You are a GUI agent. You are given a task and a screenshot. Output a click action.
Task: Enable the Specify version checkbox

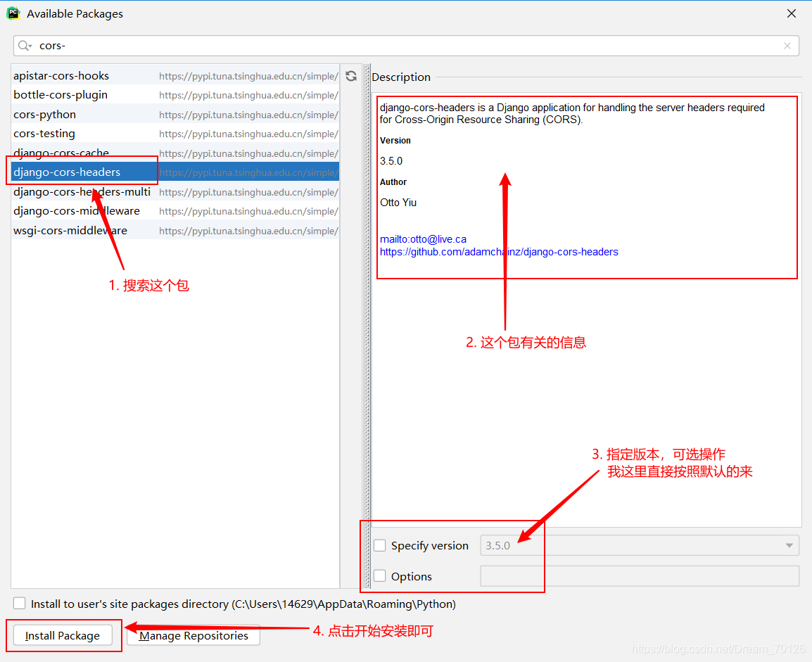(379, 545)
